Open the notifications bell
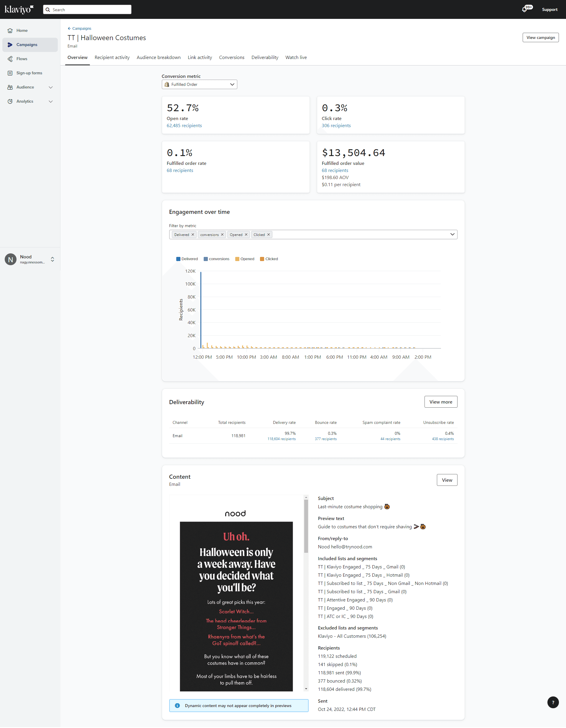This screenshot has width=566, height=728. pos(524,10)
